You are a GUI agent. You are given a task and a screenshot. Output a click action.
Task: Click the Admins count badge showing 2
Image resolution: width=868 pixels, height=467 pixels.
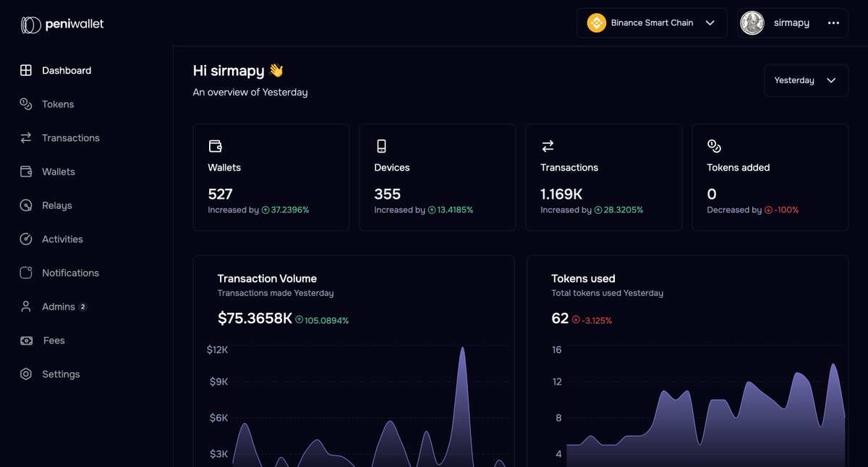(x=82, y=307)
